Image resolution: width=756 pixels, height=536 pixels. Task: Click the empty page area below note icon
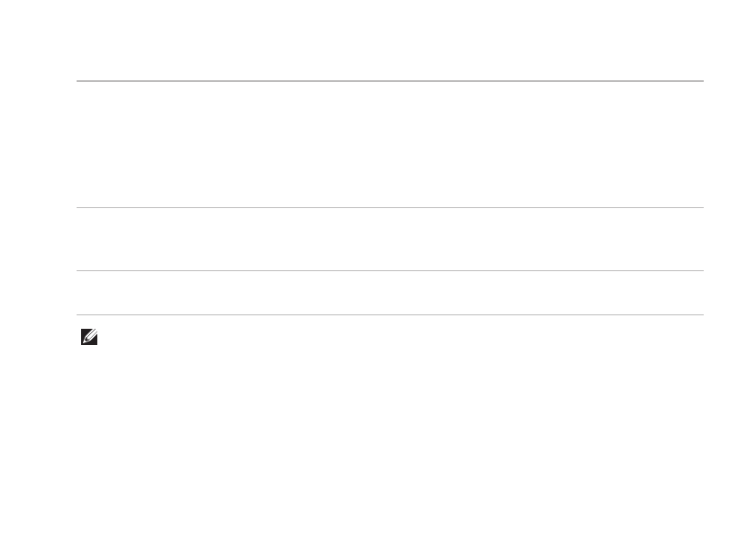click(x=378, y=432)
